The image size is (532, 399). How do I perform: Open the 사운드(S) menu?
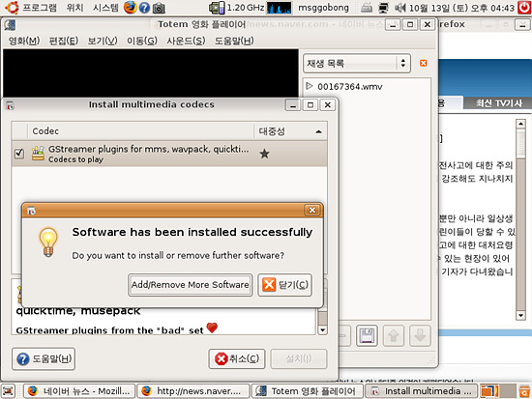pyautogui.click(x=186, y=41)
